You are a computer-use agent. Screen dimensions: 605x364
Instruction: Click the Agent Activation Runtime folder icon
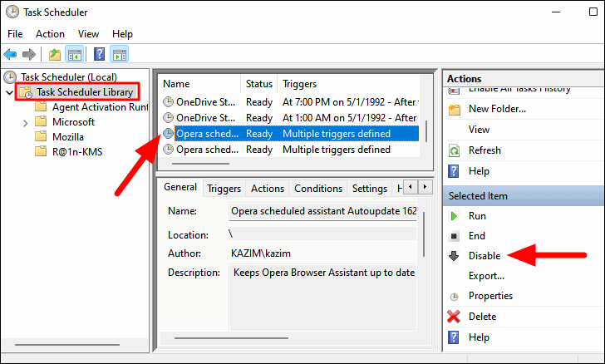pos(41,106)
